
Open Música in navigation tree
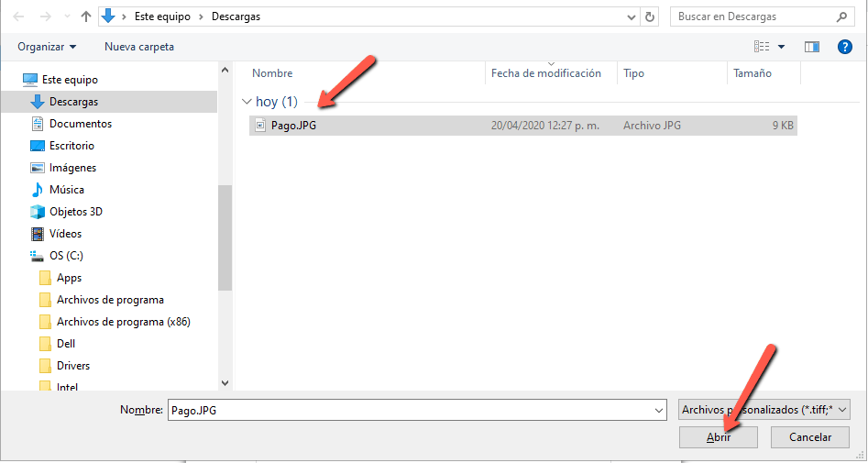66,190
